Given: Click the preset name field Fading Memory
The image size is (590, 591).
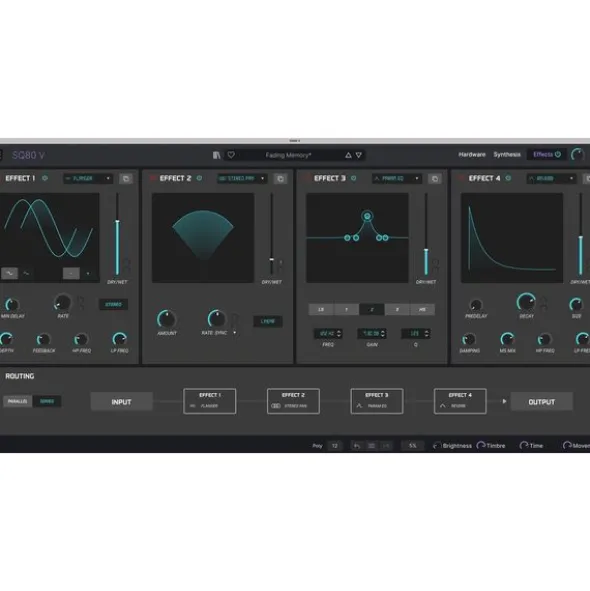Looking at the screenshot, I should tap(288, 155).
